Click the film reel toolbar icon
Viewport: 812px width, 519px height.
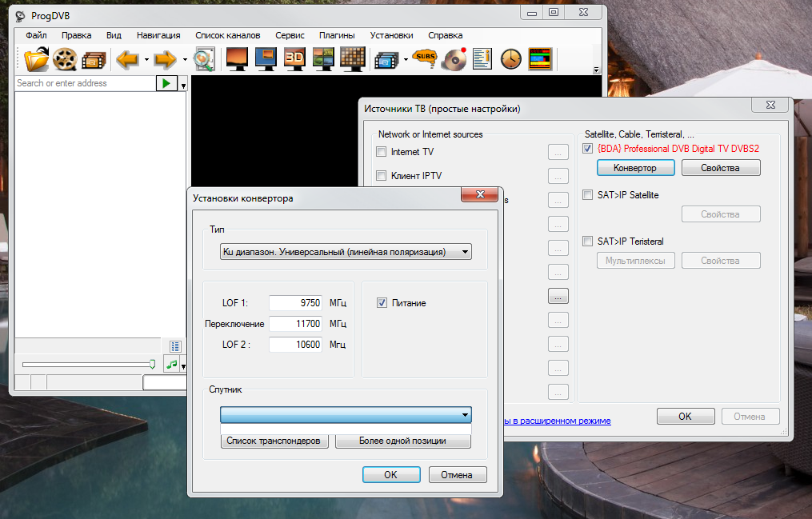[x=66, y=59]
